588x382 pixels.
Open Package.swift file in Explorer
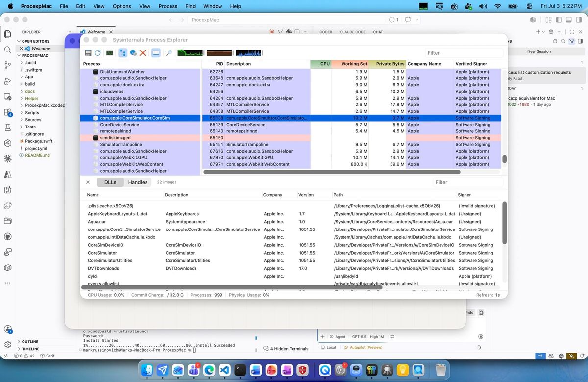point(39,141)
